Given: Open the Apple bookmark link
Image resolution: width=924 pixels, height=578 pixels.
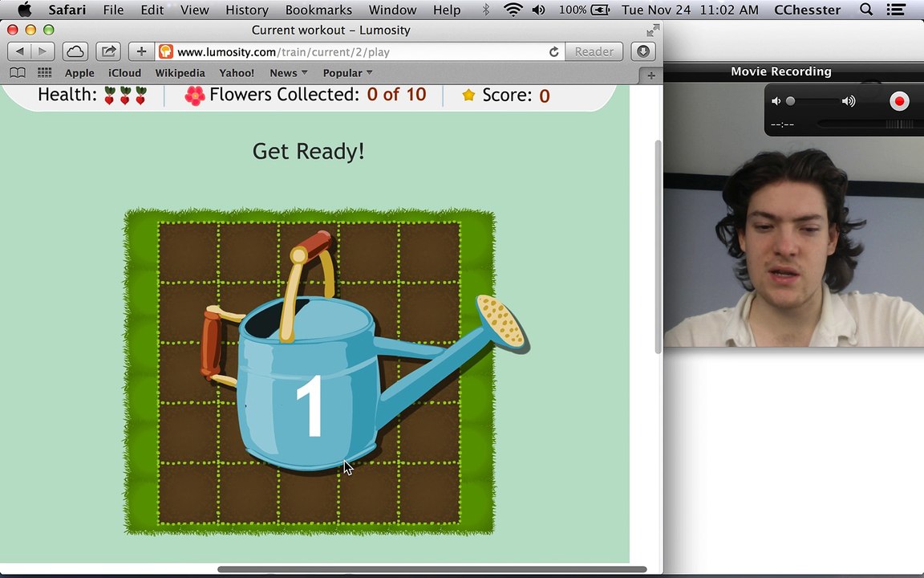Looking at the screenshot, I should 79,72.
